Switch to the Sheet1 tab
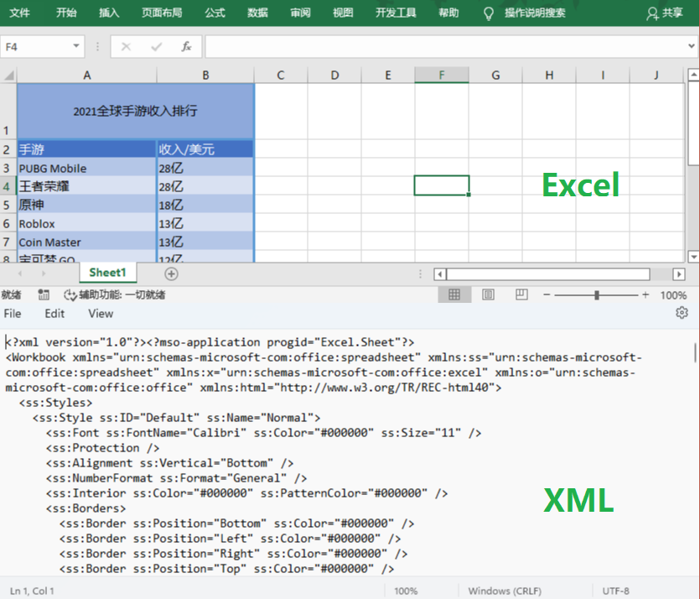This screenshot has width=700, height=599. (107, 273)
